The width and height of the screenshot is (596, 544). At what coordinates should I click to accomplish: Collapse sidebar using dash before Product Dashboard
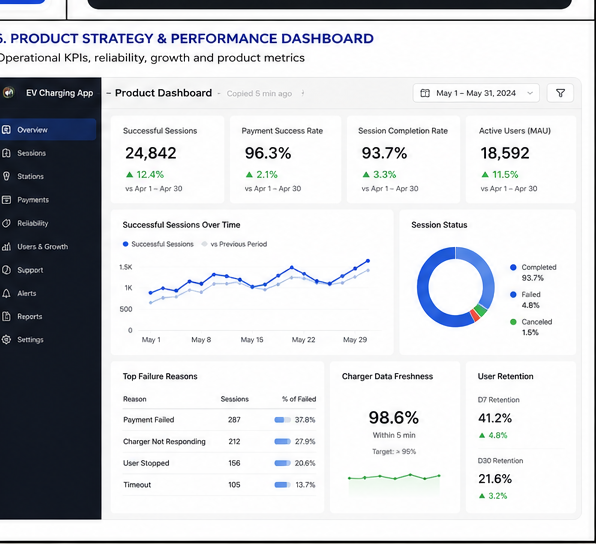coord(109,93)
